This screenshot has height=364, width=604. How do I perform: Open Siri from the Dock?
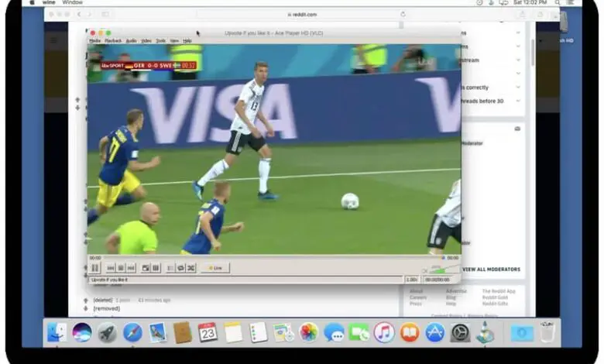pyautogui.click(x=81, y=332)
